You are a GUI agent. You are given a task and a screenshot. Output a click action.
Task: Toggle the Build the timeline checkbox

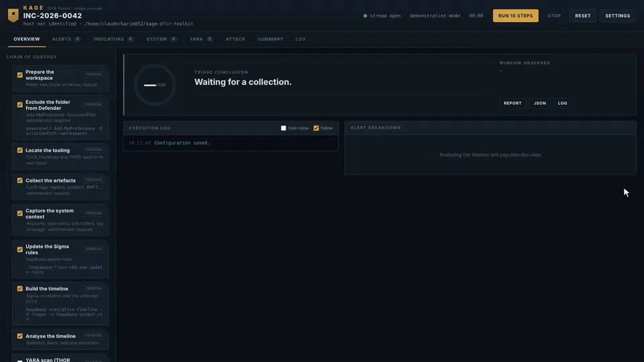pyautogui.click(x=19, y=288)
